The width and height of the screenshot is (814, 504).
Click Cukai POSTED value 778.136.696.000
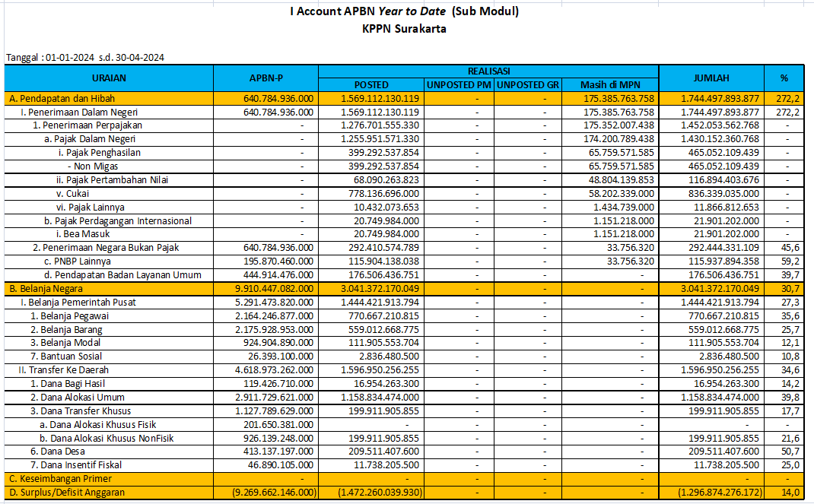click(x=383, y=194)
